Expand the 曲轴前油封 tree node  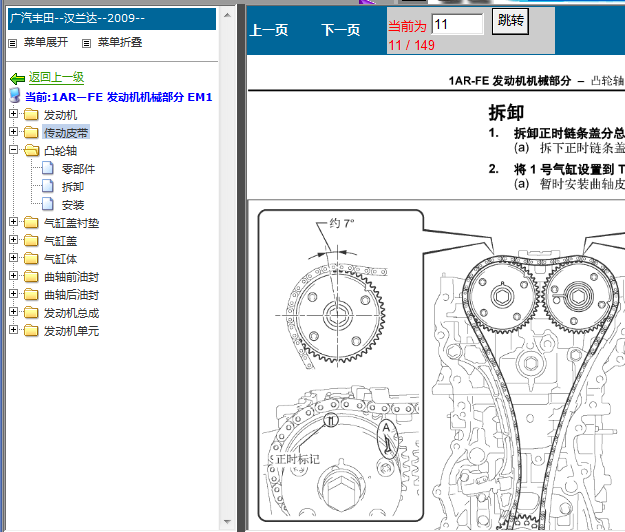[x=14, y=276]
